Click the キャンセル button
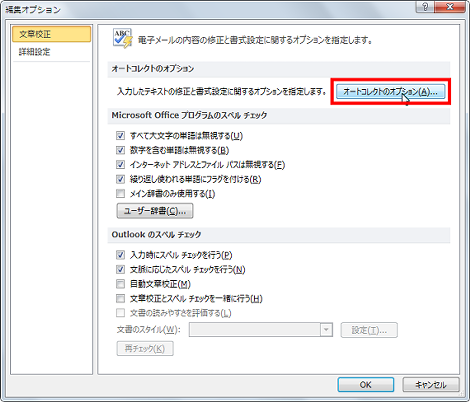470x402 pixels. coord(431,385)
